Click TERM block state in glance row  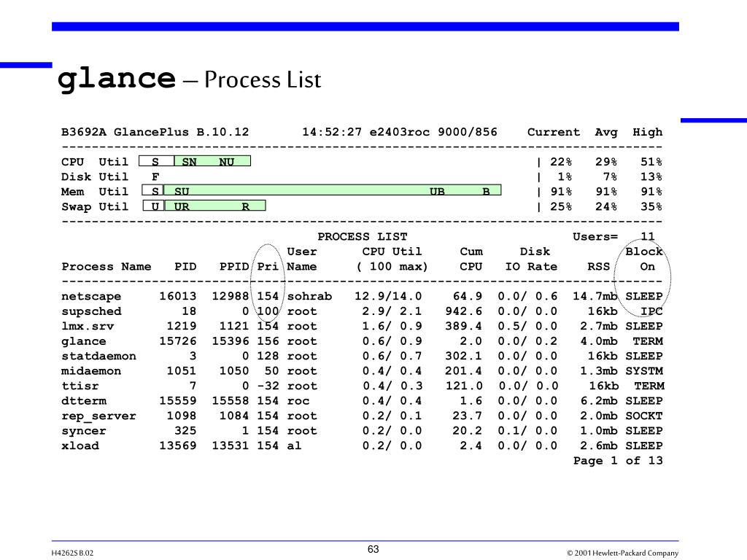click(x=648, y=341)
